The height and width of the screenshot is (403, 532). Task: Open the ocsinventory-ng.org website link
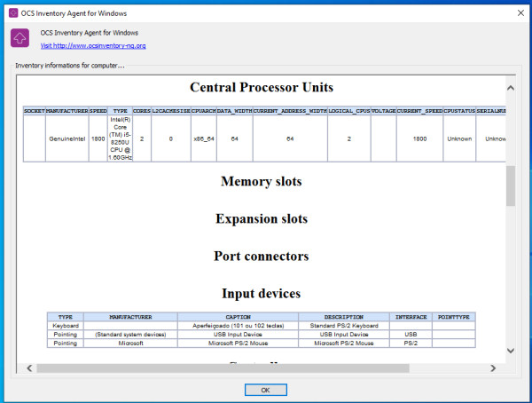pyautogui.click(x=93, y=45)
